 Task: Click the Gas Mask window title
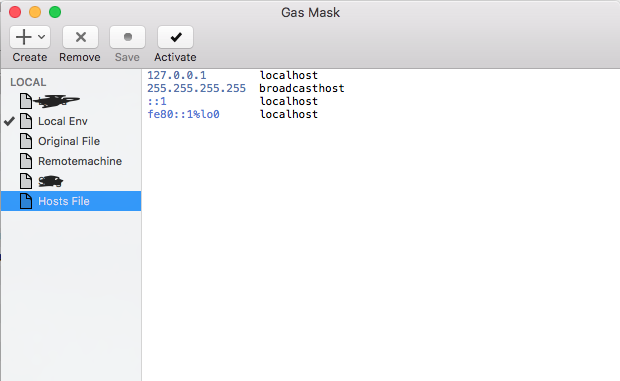click(x=310, y=13)
